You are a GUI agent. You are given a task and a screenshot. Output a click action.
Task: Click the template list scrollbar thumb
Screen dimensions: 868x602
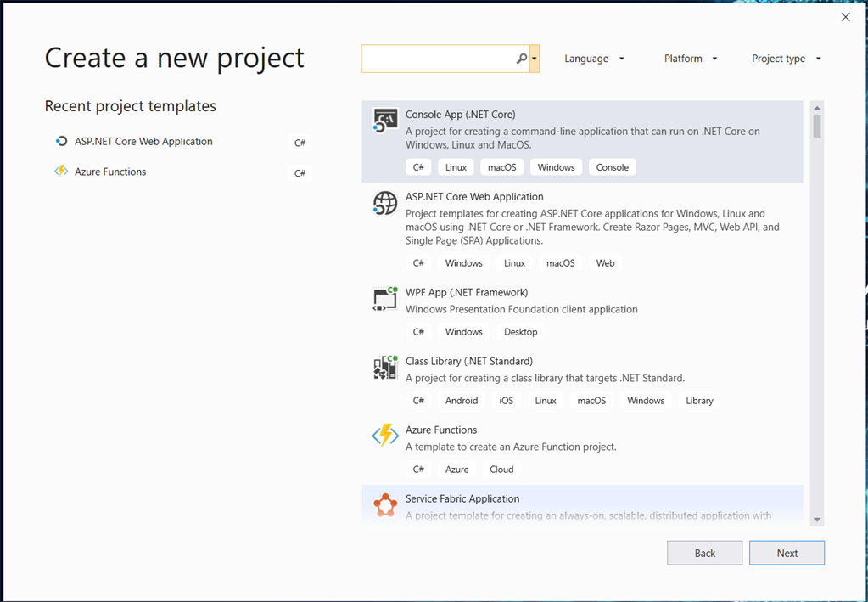point(816,127)
